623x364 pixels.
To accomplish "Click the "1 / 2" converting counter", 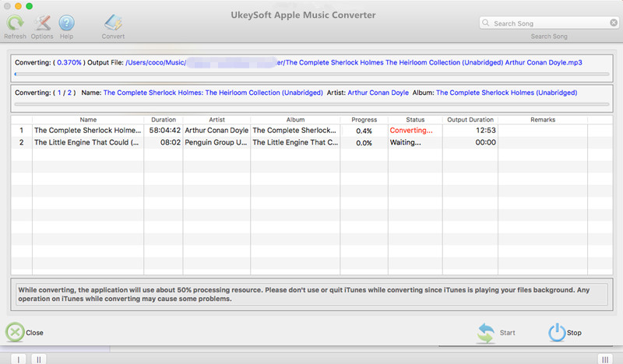I will [x=65, y=93].
